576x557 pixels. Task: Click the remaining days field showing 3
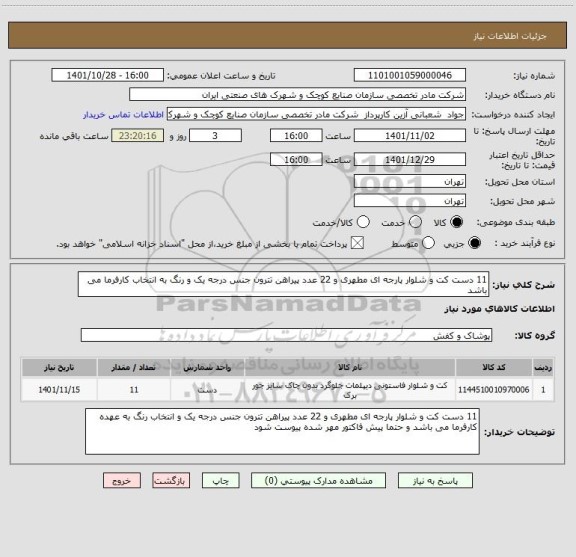pyautogui.click(x=215, y=136)
